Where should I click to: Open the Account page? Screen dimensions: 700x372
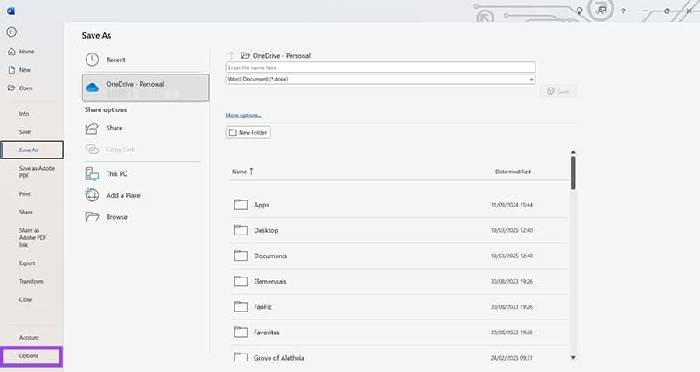tap(29, 338)
